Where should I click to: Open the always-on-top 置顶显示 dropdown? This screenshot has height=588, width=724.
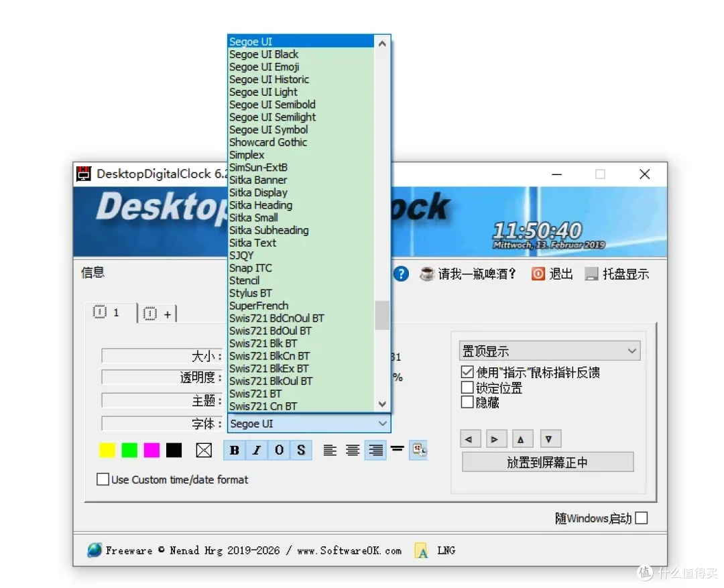(x=550, y=351)
